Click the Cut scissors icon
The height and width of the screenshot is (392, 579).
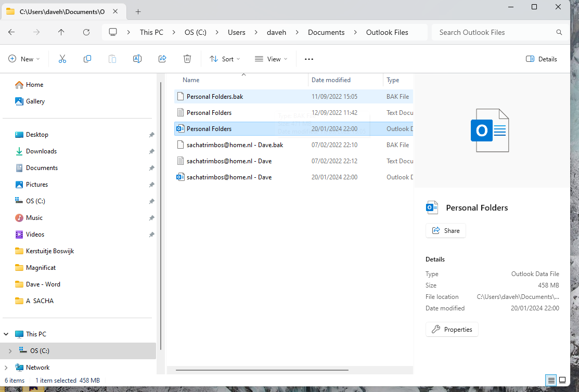pyautogui.click(x=62, y=59)
